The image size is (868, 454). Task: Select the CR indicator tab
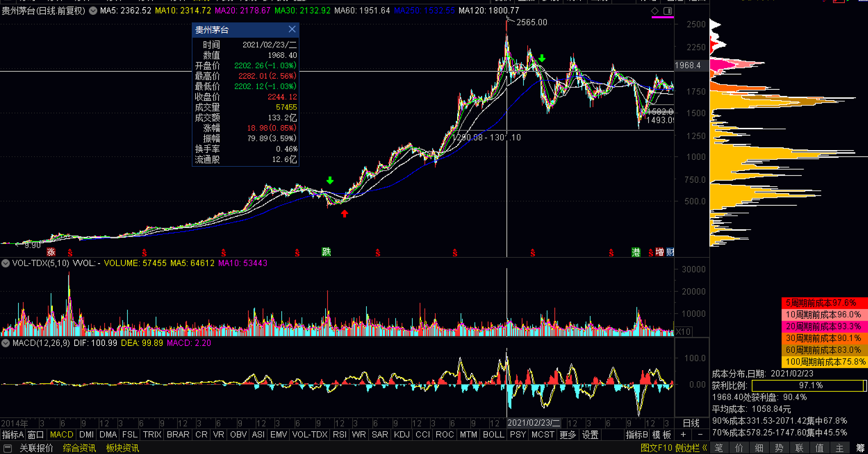[201, 435]
